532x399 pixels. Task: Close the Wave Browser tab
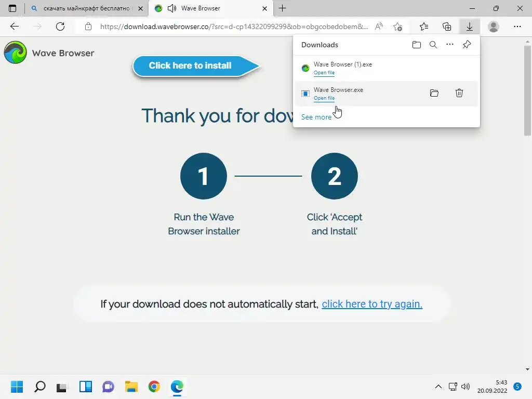264,8
